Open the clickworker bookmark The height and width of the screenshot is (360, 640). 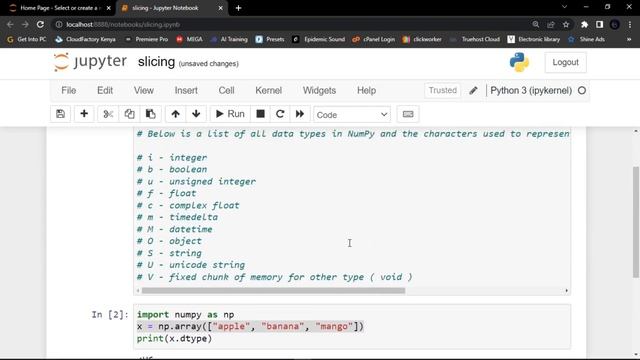[x=422, y=39]
